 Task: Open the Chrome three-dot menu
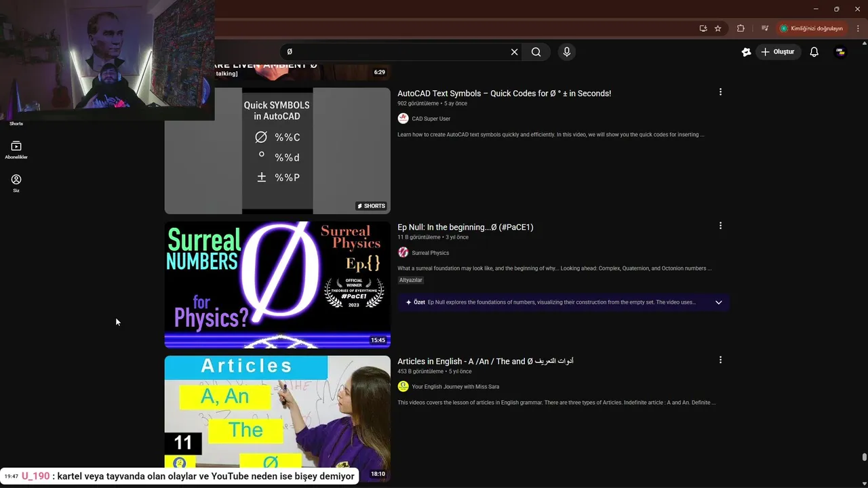[858, 28]
